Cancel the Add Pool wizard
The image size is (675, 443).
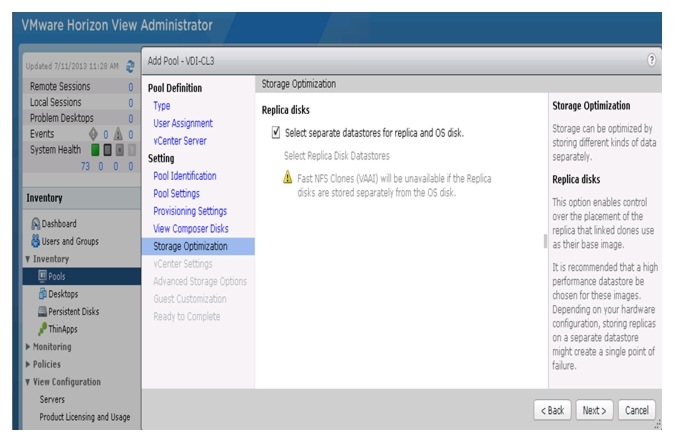click(x=637, y=410)
